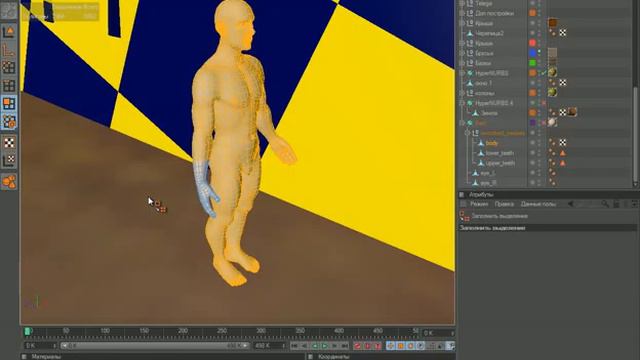Expand the Крыша object with brown tag
Screen dimensions: 640x360
pyautogui.click(x=462, y=23)
